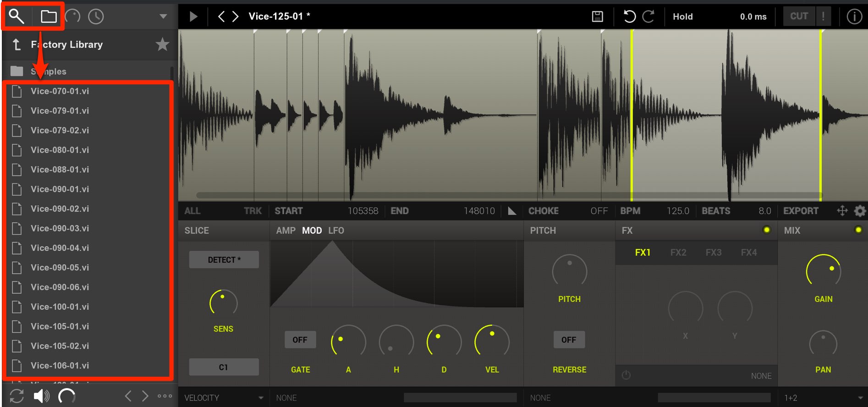868x407 pixels.
Task: Click the DETECT slice button
Action: pyautogui.click(x=224, y=260)
